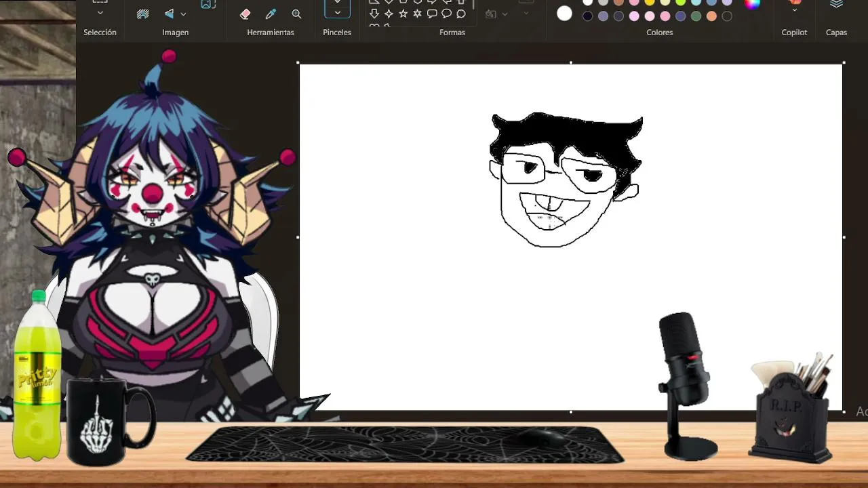Choose the green color swatch
This screenshot has width=868, height=488.
click(696, 16)
